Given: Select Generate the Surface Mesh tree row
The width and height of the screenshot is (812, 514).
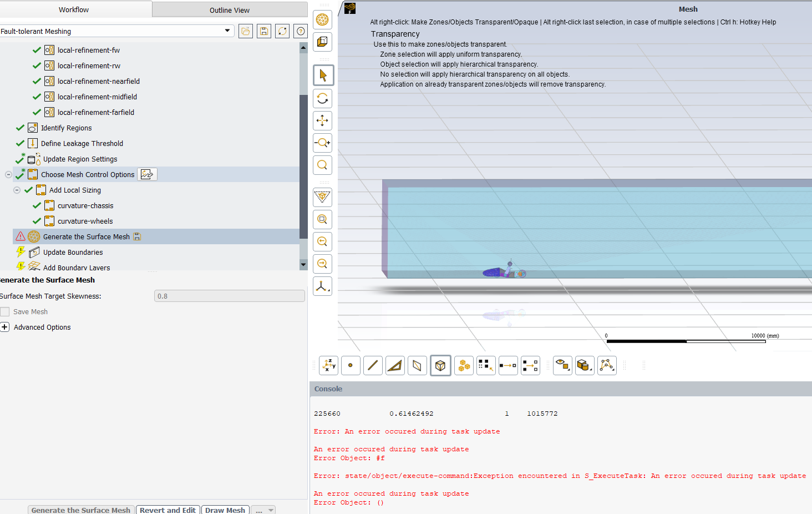Looking at the screenshot, I should [156, 236].
